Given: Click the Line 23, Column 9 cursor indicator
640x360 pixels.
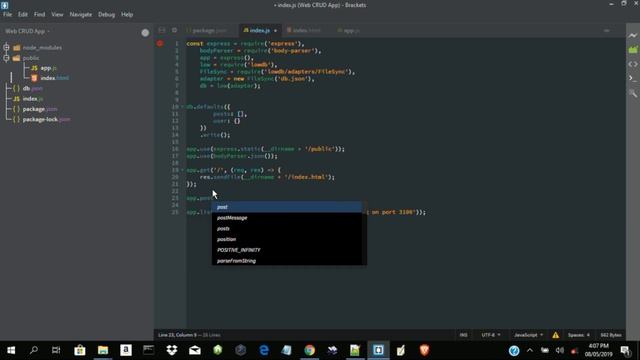Looking at the screenshot, I should (x=177, y=335).
